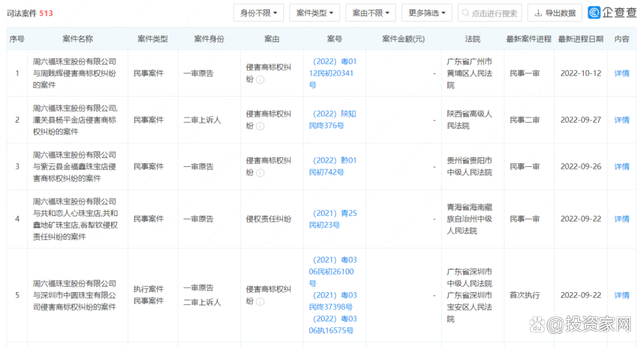The height and width of the screenshot is (347, 644).
Task: Click the 导出数据 export data button
Action: point(555,13)
